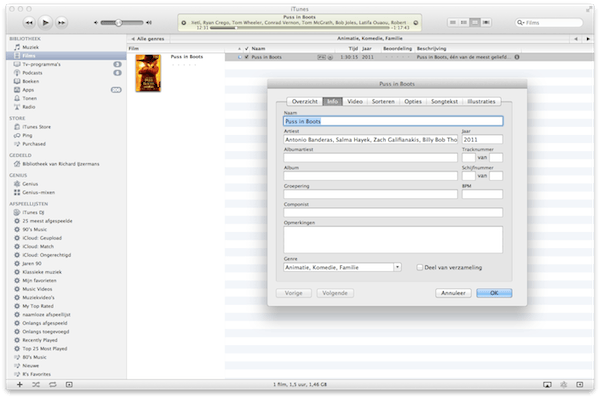
Task: Click the info arrow after Beschrijving text
Action: click(517, 57)
